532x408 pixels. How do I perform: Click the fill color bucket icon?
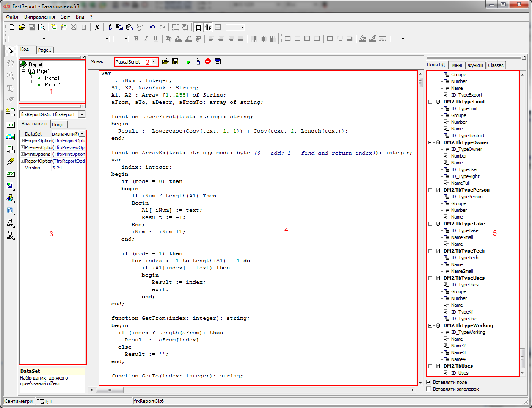point(363,39)
